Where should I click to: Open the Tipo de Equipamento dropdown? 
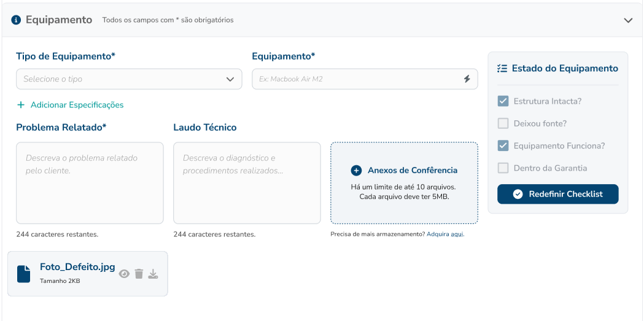pos(129,79)
